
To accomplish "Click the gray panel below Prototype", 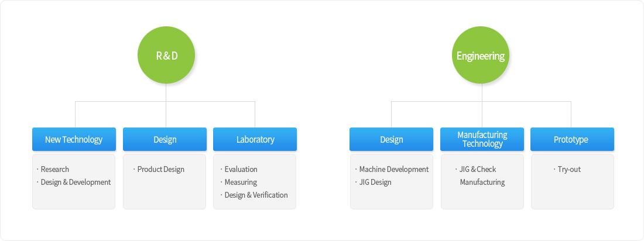I will click(573, 181).
